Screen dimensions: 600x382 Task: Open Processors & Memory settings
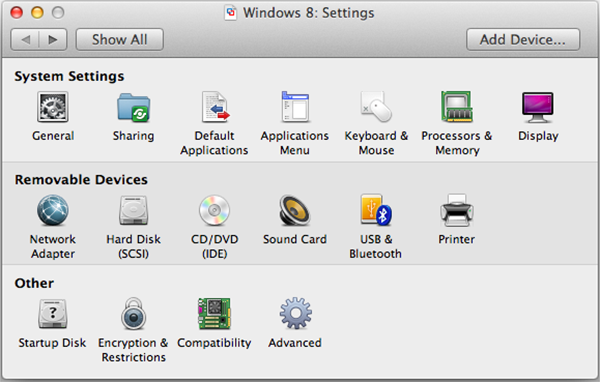457,107
